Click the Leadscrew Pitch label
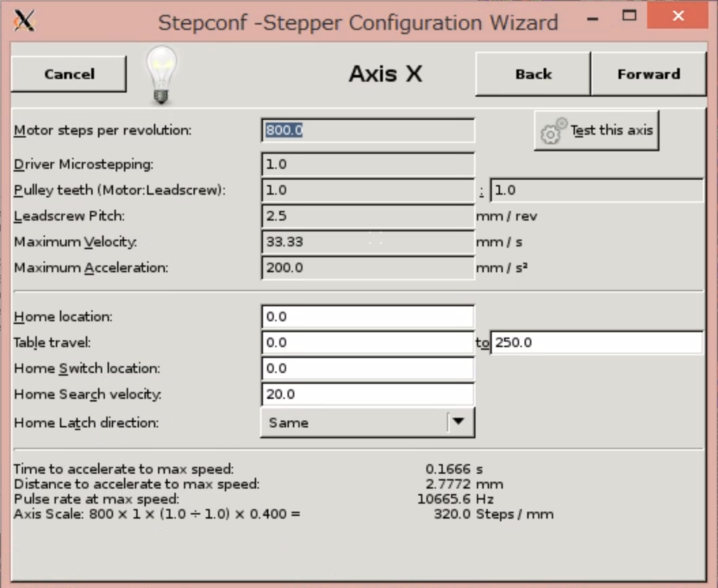 tap(69, 216)
